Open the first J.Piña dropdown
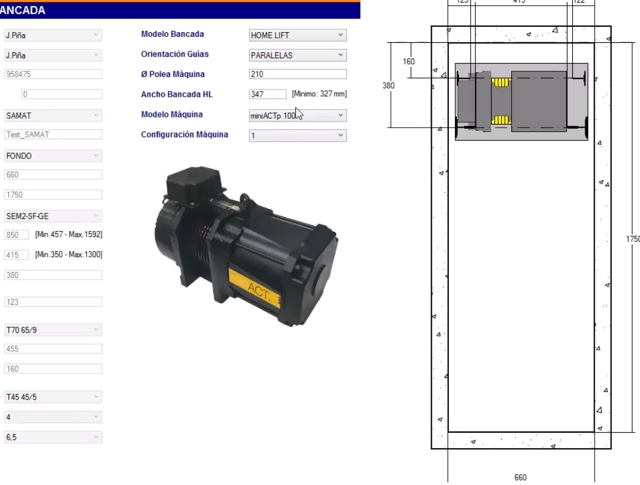 pos(53,35)
